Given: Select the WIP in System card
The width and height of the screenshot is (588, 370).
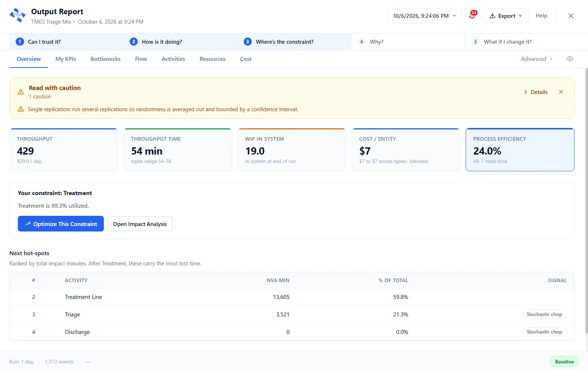Looking at the screenshot, I should coord(292,149).
